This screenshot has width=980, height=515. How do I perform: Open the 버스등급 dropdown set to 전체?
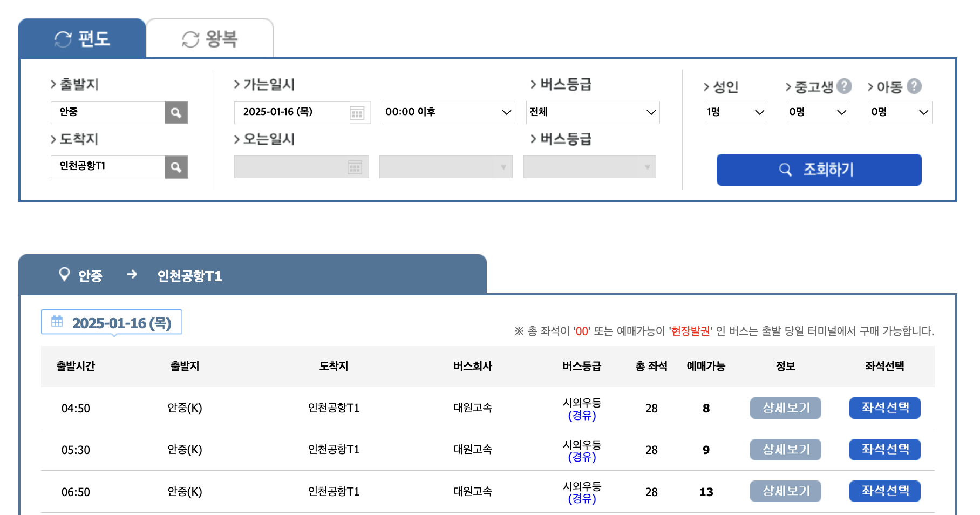(x=593, y=112)
